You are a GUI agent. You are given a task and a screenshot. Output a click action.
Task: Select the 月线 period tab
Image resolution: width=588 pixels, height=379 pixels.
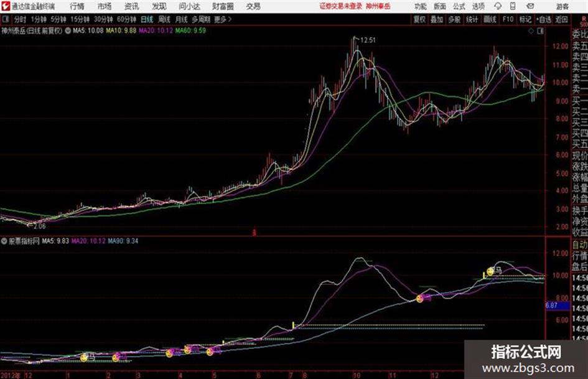pos(182,19)
